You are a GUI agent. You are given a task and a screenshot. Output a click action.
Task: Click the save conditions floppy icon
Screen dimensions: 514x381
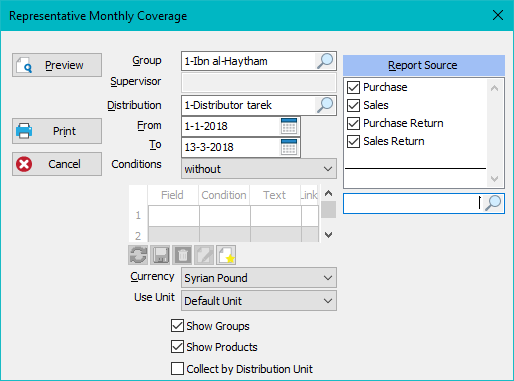coord(160,255)
